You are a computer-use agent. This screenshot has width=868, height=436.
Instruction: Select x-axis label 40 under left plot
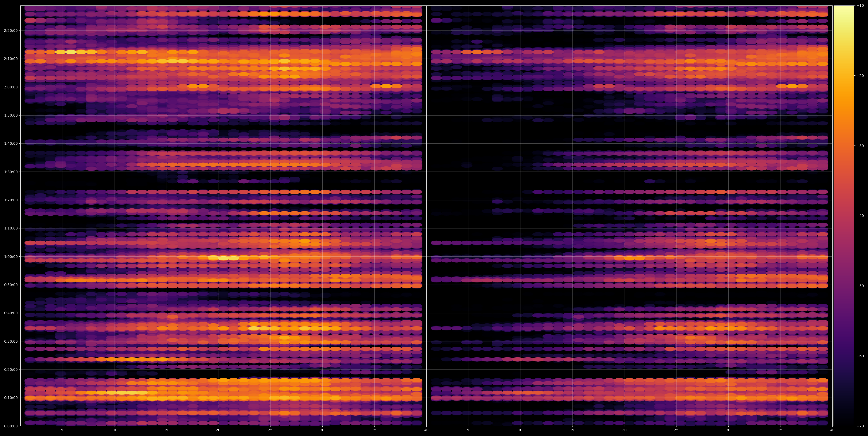pyautogui.click(x=426, y=430)
